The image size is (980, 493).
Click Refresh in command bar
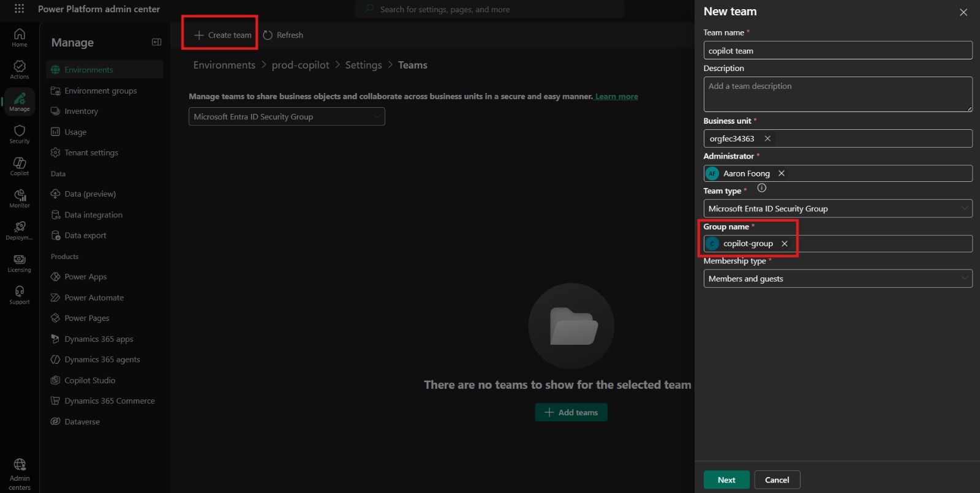283,35
